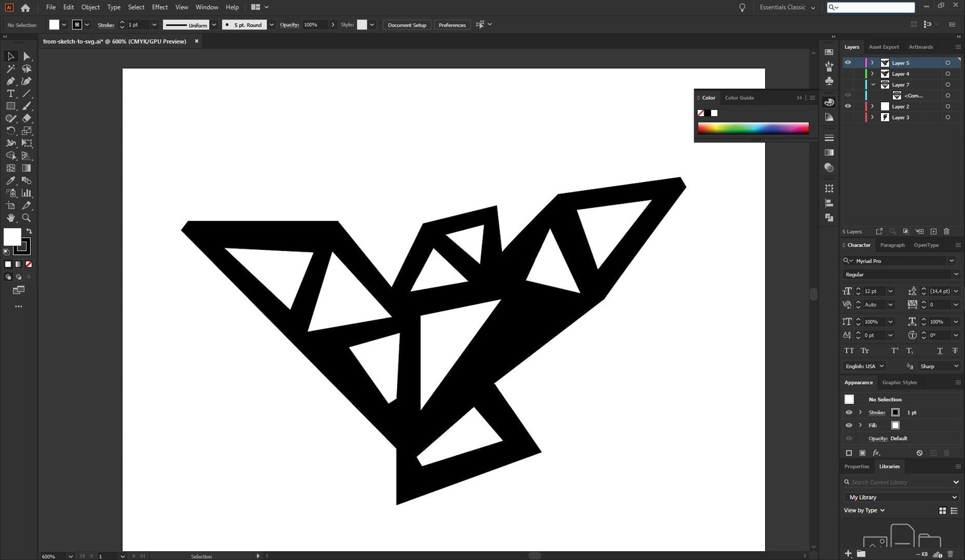The height and width of the screenshot is (560, 965).
Task: Pick the Eyedropper tool
Action: click(x=11, y=181)
